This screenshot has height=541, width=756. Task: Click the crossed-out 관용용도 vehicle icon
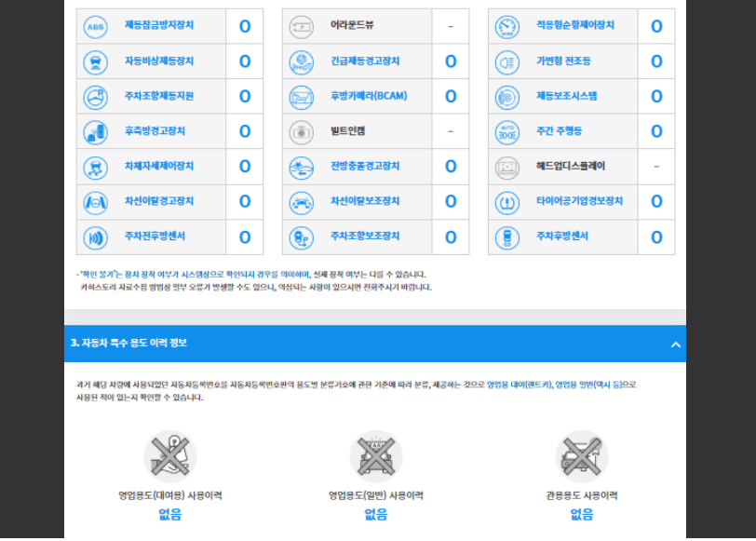[x=582, y=456]
